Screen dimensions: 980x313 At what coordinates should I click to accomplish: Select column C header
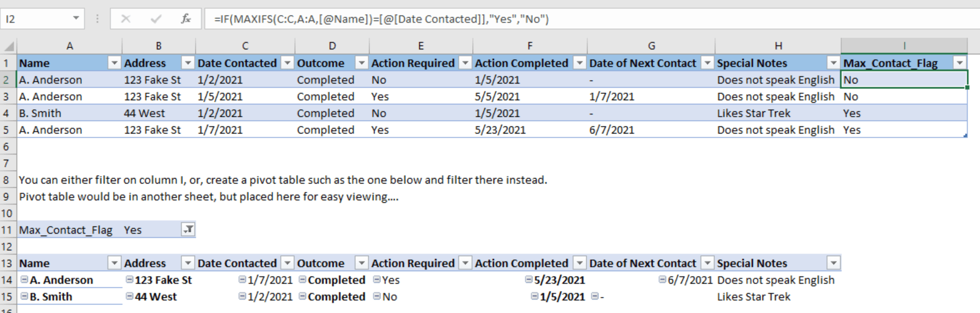(245, 46)
